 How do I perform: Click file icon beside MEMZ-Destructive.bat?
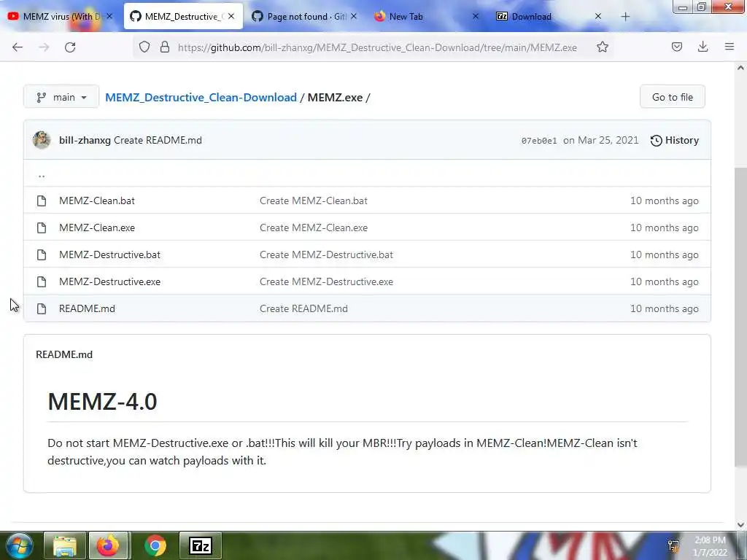click(x=42, y=254)
